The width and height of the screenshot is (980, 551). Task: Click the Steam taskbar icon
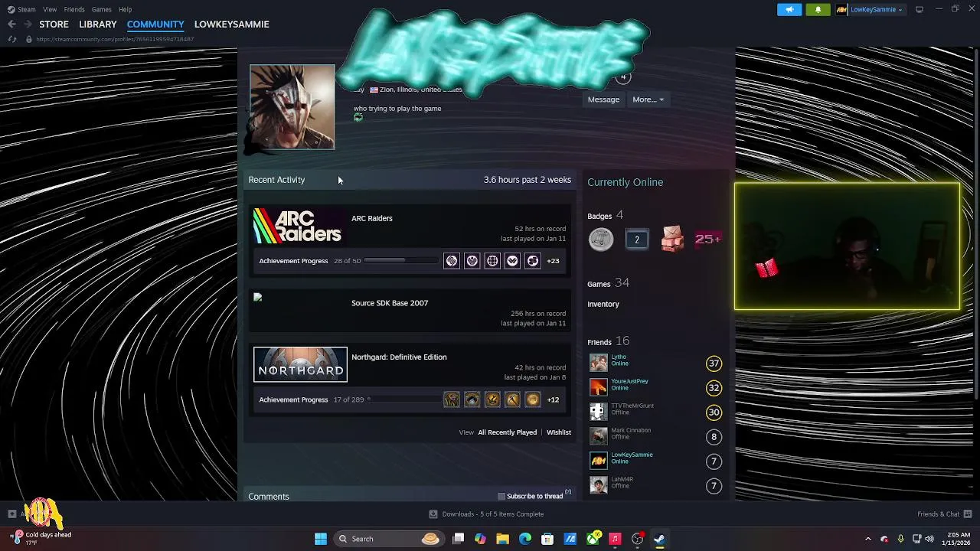660,539
